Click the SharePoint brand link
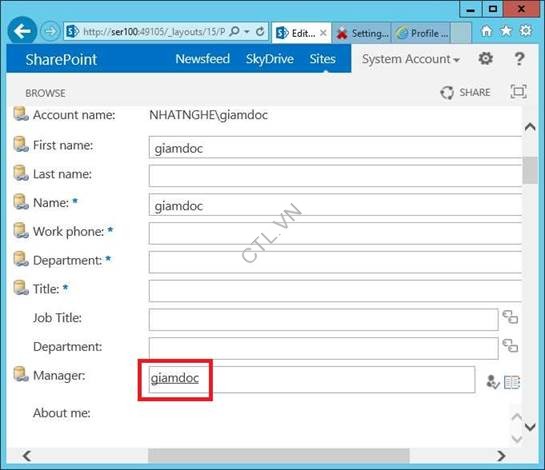The image size is (545, 470). 61,59
